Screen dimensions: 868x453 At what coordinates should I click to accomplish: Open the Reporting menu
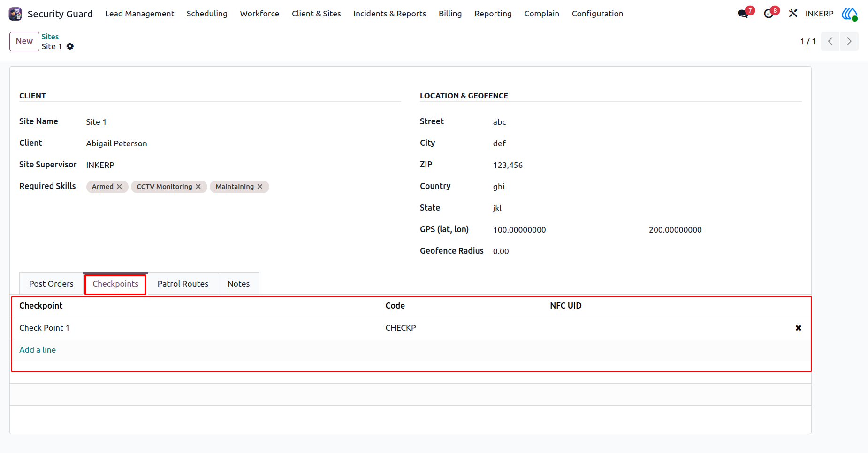(493, 14)
